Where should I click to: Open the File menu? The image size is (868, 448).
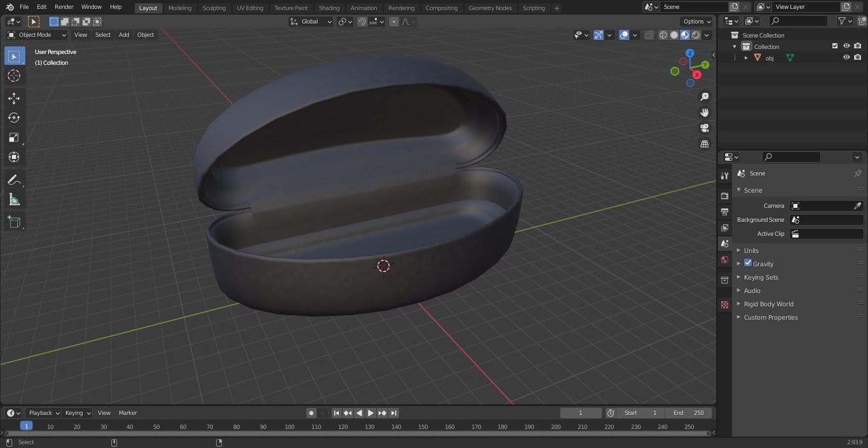(x=24, y=7)
